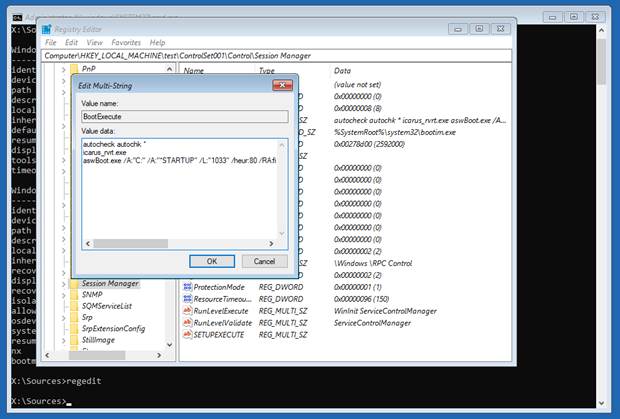Cancel the Edit Multi-String dialog
This screenshot has height=419, width=620.
pyautogui.click(x=265, y=261)
